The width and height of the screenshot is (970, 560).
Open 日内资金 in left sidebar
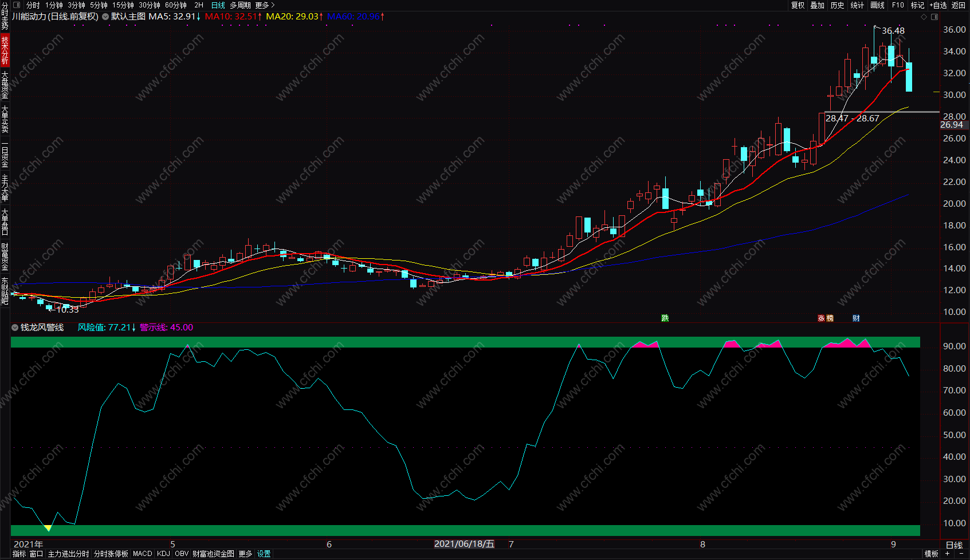[5, 153]
